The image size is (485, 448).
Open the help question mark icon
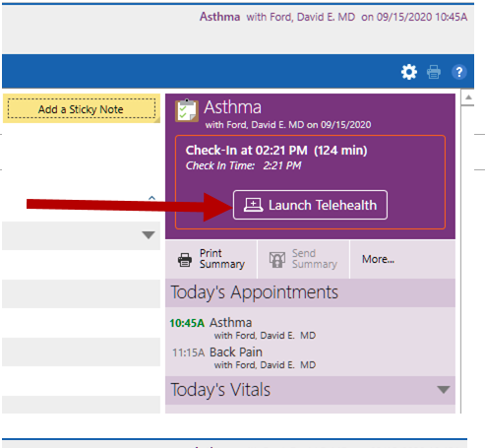point(459,72)
